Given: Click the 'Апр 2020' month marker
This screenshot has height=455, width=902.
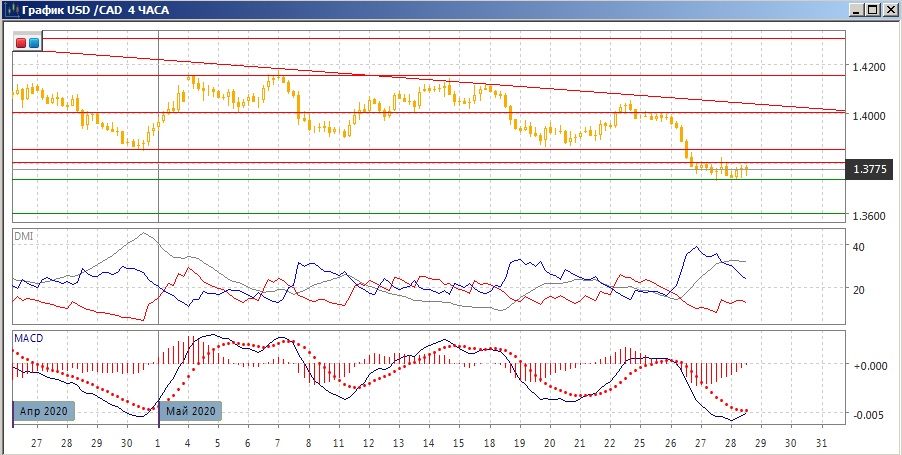Looking at the screenshot, I should point(45,411).
